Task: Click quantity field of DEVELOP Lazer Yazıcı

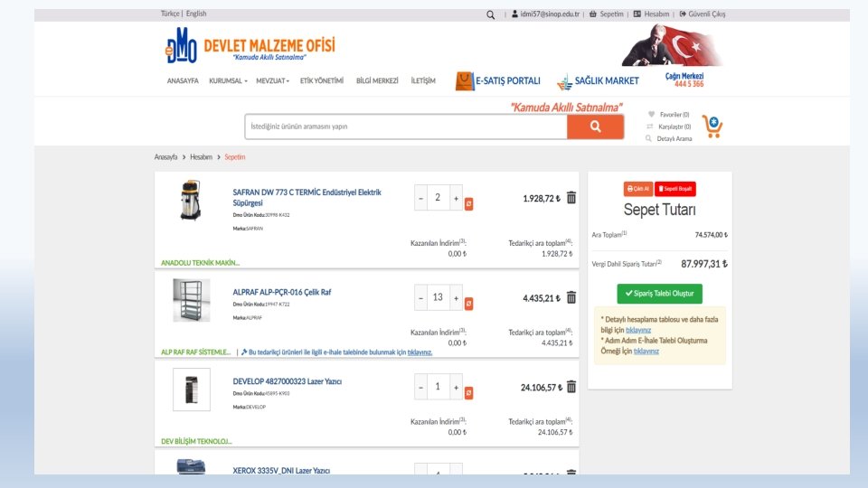Action: click(x=438, y=388)
